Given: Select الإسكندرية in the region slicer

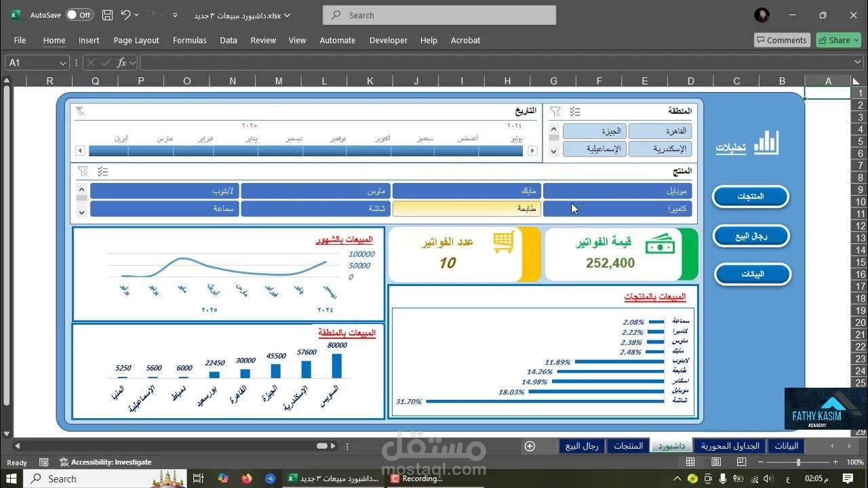Looking at the screenshot, I should tap(660, 148).
